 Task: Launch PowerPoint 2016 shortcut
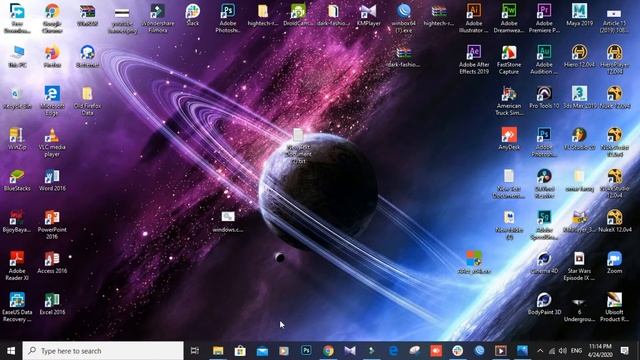tap(52, 224)
